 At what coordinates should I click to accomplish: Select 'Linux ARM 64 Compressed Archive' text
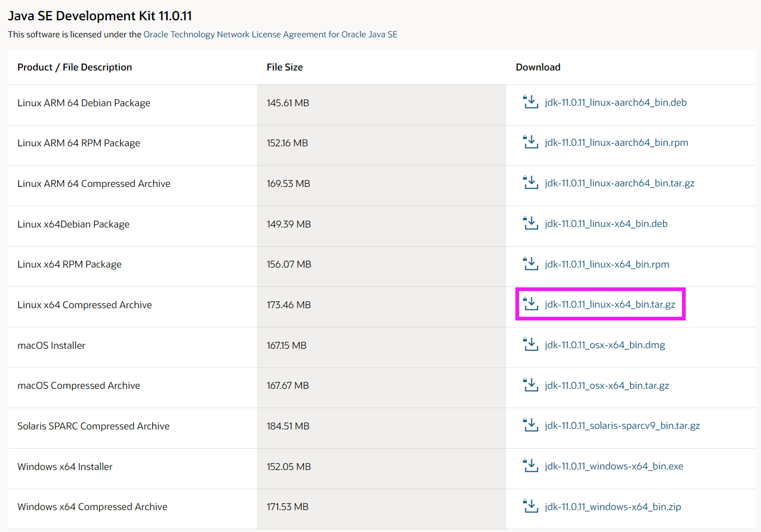(x=94, y=184)
